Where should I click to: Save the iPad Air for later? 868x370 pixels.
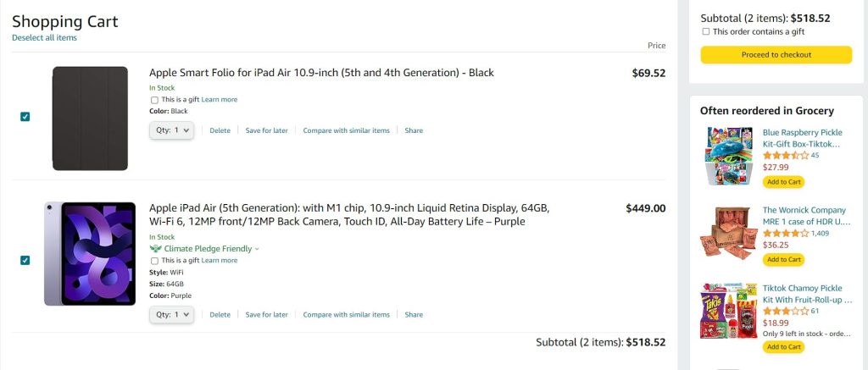click(267, 315)
